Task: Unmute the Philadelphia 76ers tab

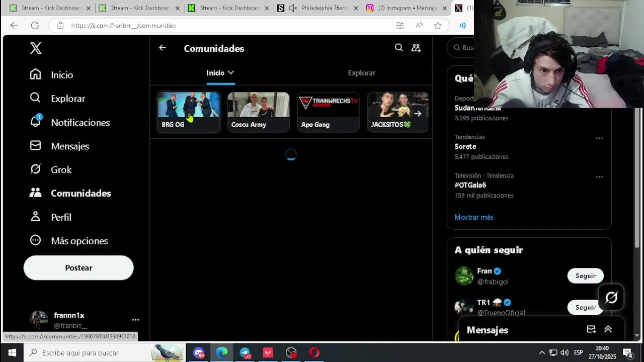Action: tap(293, 8)
